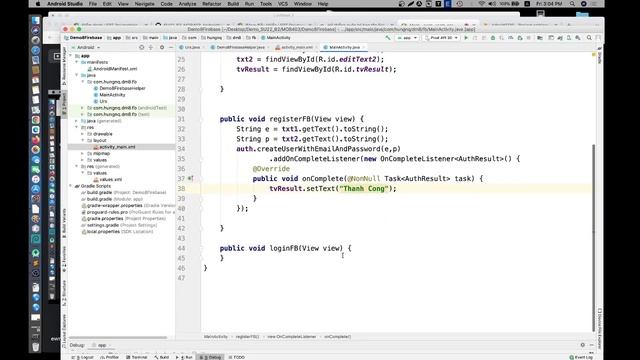640x360 pixels.
Task: Hide the Debug panel with minus icon
Action: (x=591, y=345)
